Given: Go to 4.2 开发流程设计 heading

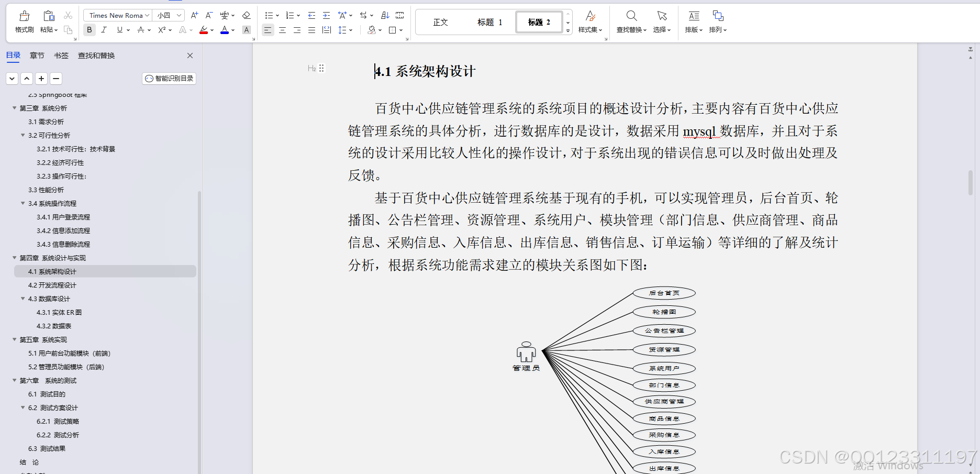Looking at the screenshot, I should pos(52,285).
